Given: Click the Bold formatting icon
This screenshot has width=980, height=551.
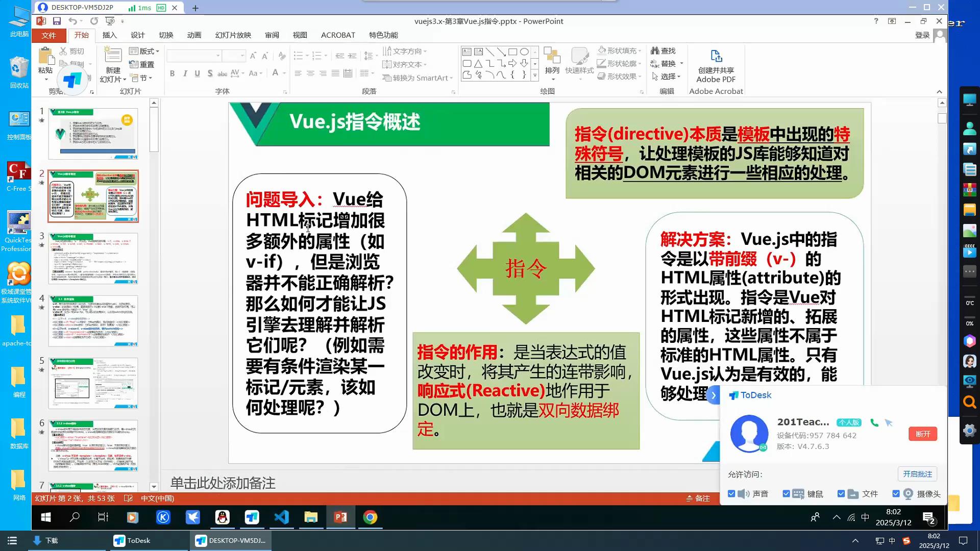Looking at the screenshot, I should [173, 73].
